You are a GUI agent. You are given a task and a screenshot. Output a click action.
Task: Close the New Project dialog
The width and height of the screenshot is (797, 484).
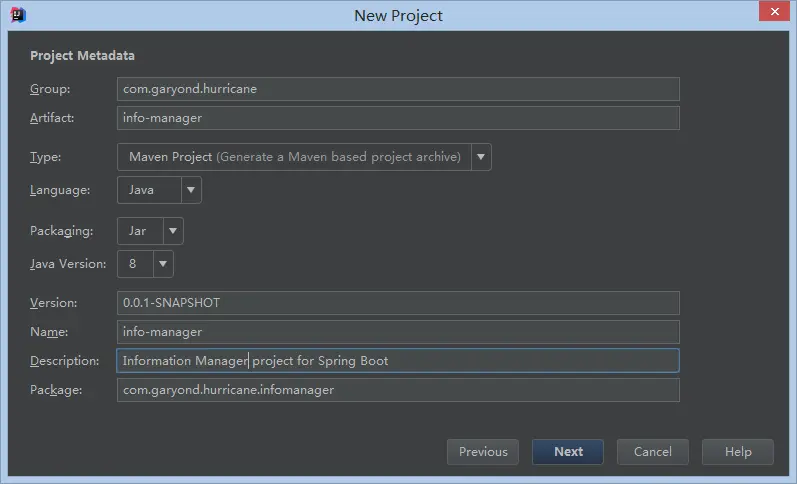[x=774, y=11]
